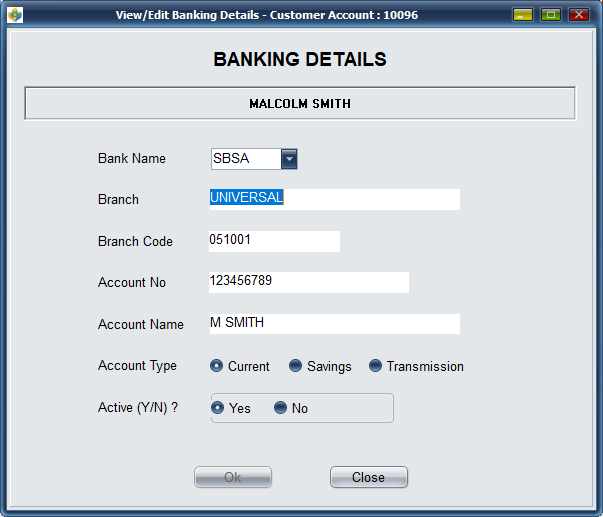Viewport: 603px width, 517px height.
Task: Select the Current account type
Action: [216, 366]
